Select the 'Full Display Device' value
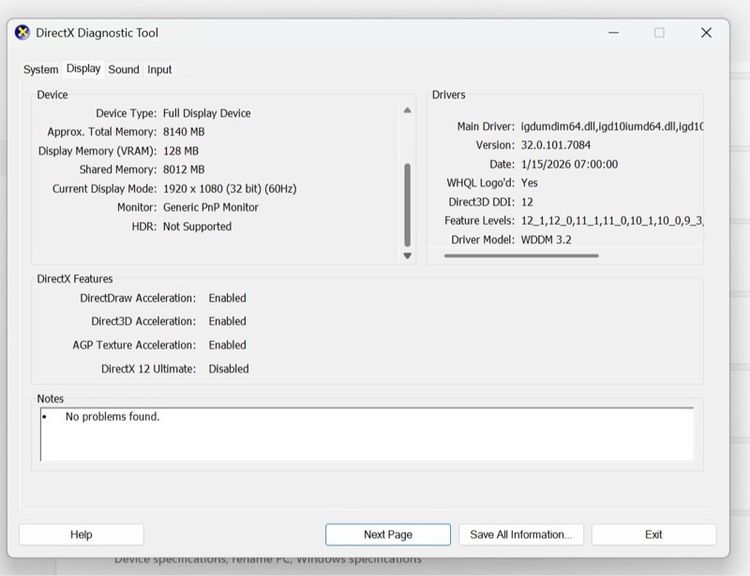This screenshot has height=576, width=750. (207, 113)
